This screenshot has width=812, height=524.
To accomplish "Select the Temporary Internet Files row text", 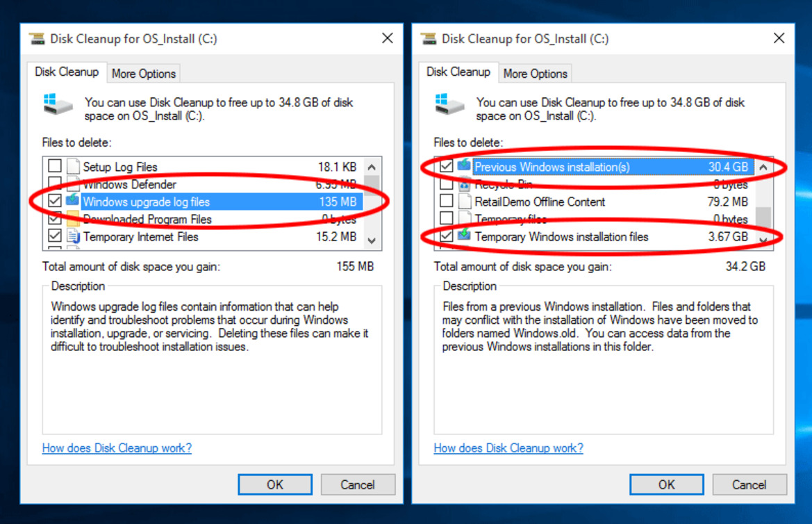I will coord(141,237).
